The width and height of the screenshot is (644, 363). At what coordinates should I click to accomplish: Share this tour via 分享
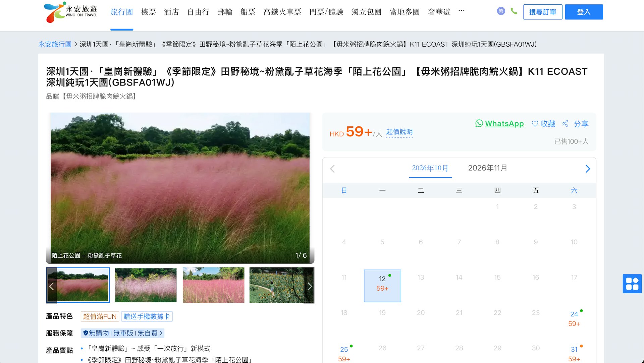(x=576, y=124)
